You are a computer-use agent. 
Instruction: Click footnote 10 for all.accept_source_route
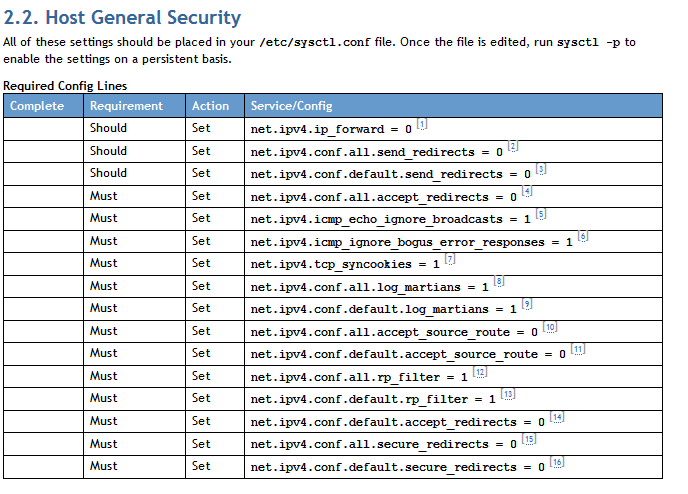[x=550, y=327]
